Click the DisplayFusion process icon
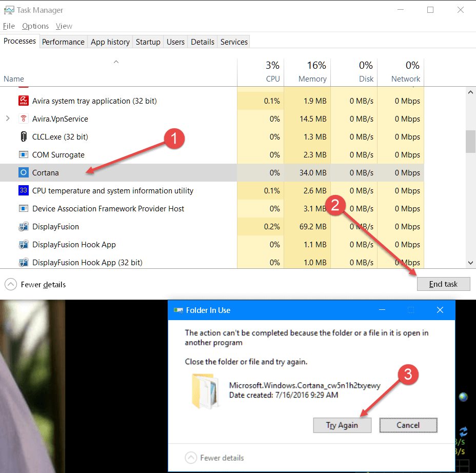Image resolution: width=476 pixels, height=473 pixels. click(24, 226)
